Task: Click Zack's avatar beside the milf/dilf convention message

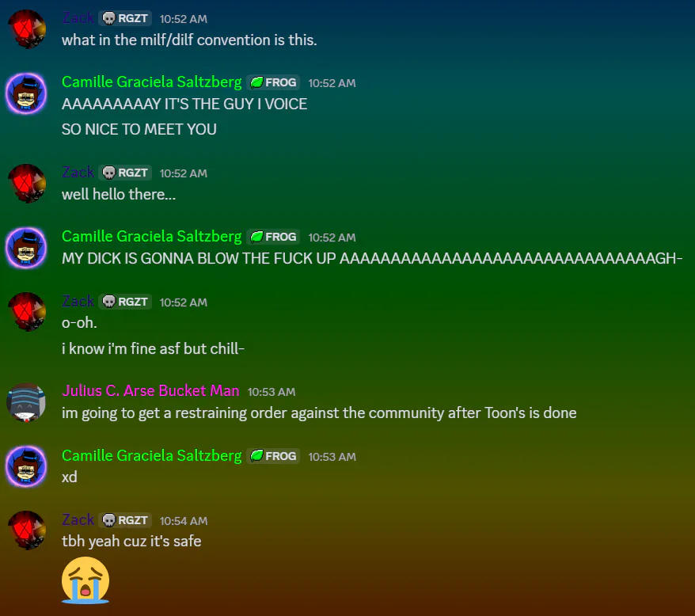Action: tap(27, 29)
